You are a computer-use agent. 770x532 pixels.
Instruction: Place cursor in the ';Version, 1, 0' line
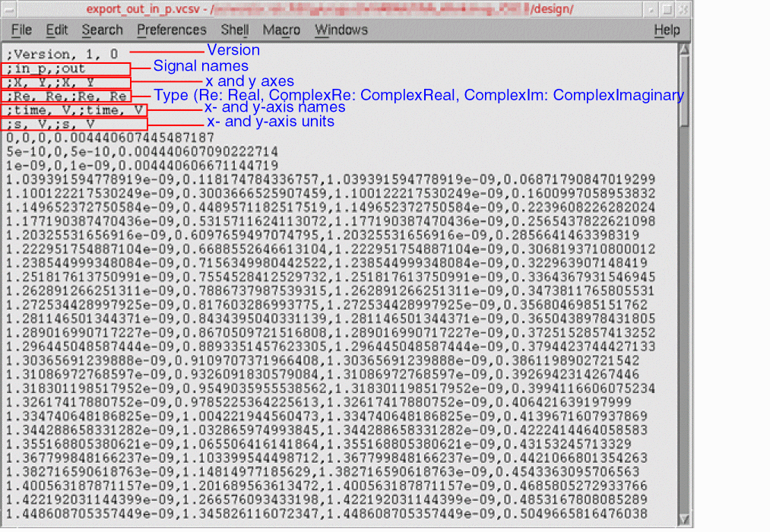click(62, 55)
